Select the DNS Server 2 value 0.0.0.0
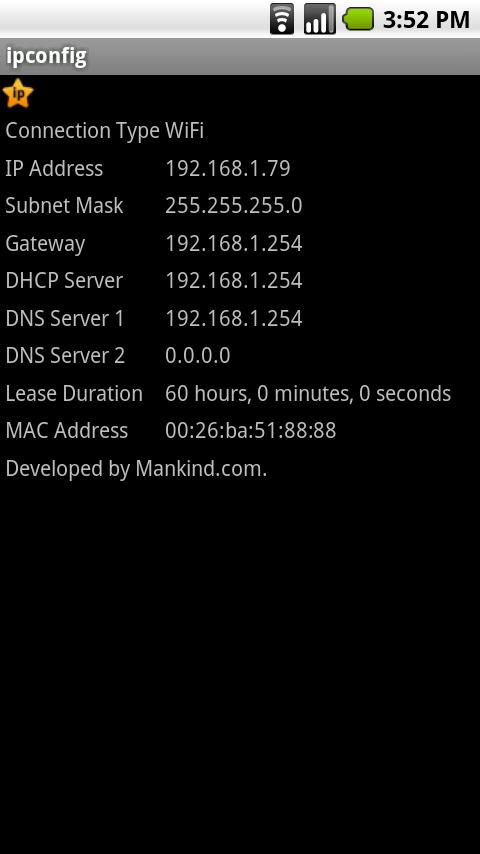The image size is (480, 854). (x=198, y=356)
